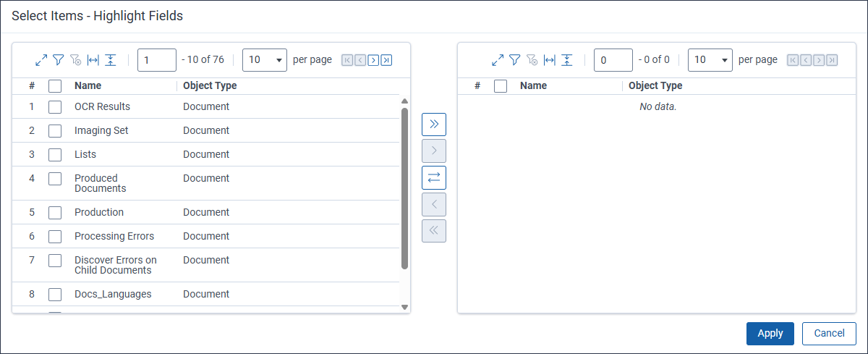Go to previous page of the available items
Screen dimensions: 868x354
coord(360,60)
